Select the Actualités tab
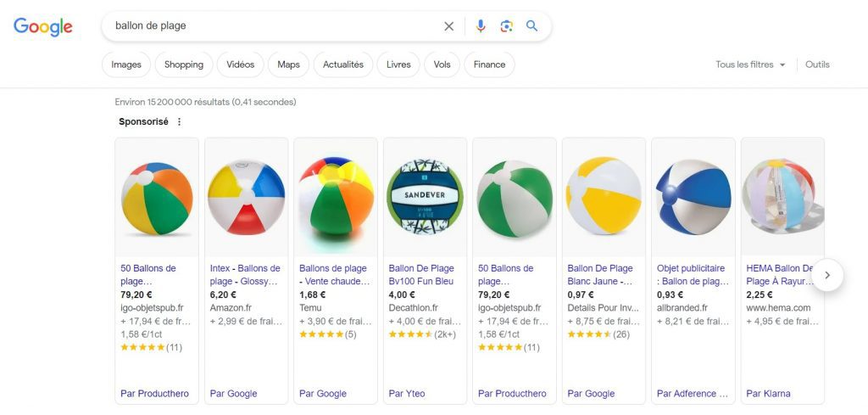Screen dimensions: 868x415 pyautogui.click(x=343, y=64)
